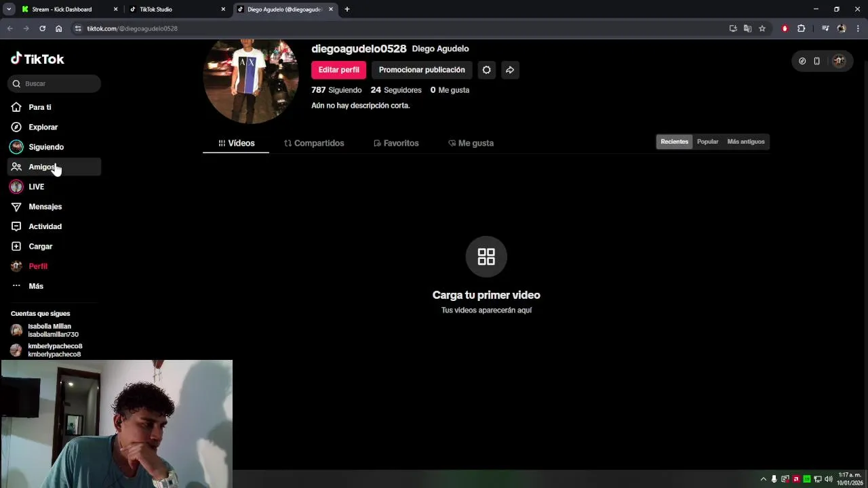868x488 pixels.
Task: Open the Amigos section
Action: (x=54, y=167)
